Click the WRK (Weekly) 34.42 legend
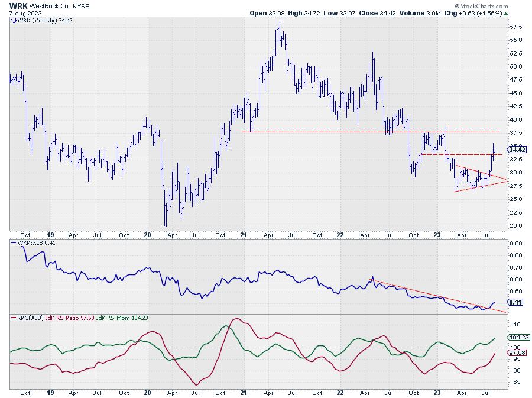The height and width of the screenshot is (398, 532). point(38,21)
